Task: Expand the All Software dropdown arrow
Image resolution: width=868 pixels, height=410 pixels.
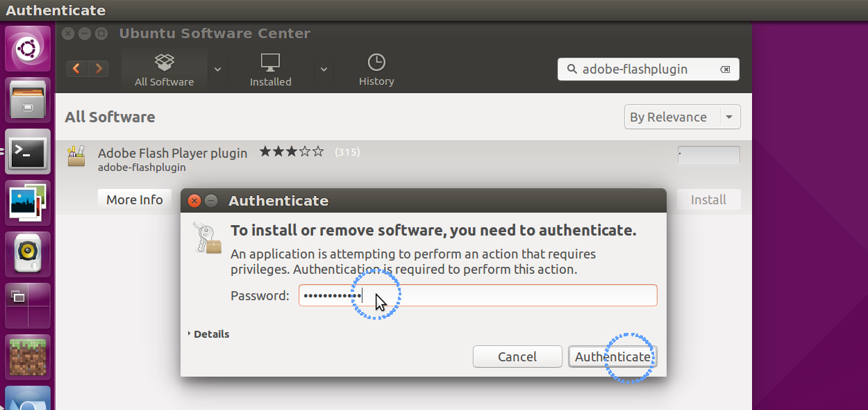Action: pos(217,69)
